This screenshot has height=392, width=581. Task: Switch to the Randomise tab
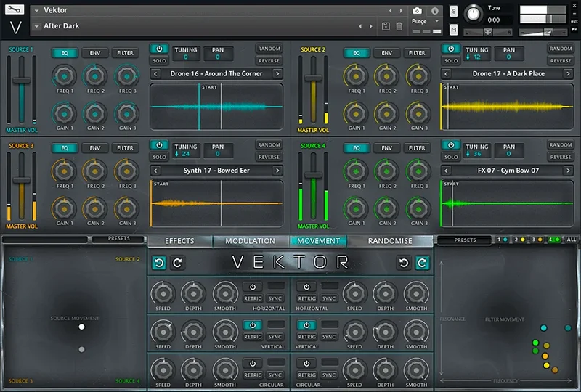pyautogui.click(x=390, y=241)
